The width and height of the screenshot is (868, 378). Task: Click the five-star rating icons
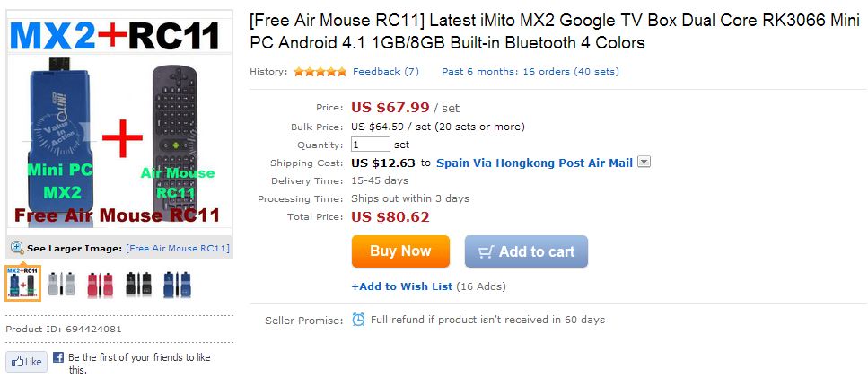pos(320,71)
